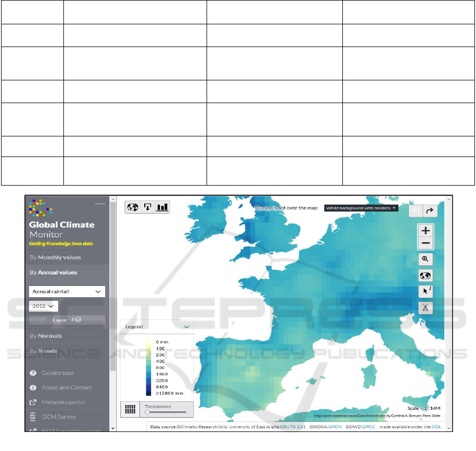Open White background with borders dropdown

pos(361,208)
